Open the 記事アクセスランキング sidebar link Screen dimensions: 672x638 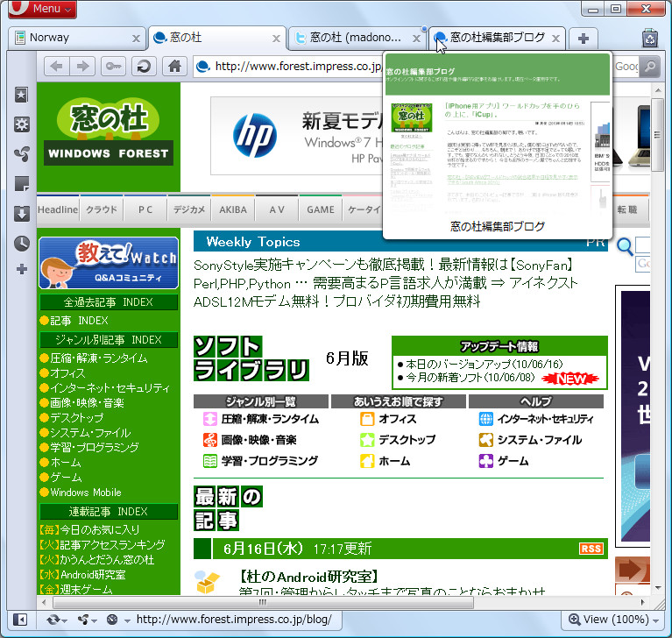(112, 545)
